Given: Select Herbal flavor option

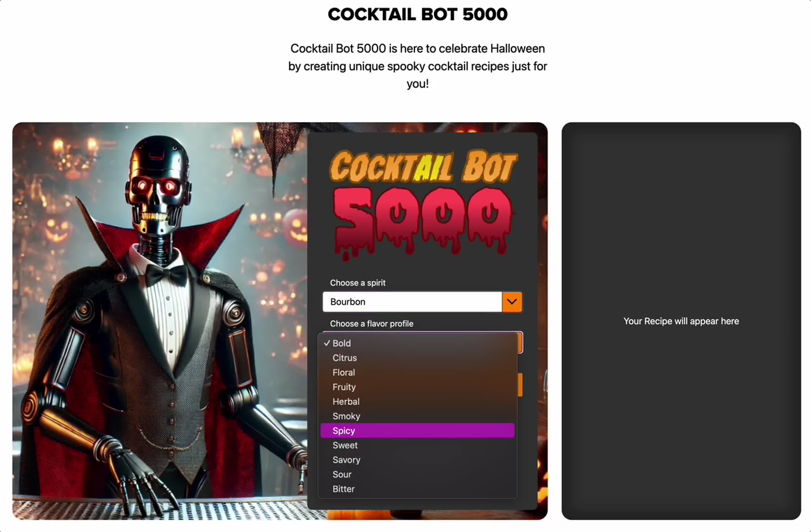Looking at the screenshot, I should click(x=345, y=401).
